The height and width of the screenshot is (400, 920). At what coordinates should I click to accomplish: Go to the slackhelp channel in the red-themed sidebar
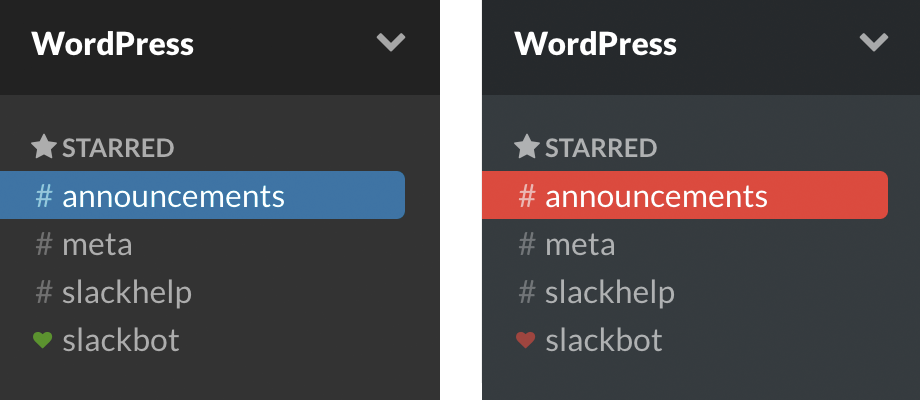pos(609,292)
